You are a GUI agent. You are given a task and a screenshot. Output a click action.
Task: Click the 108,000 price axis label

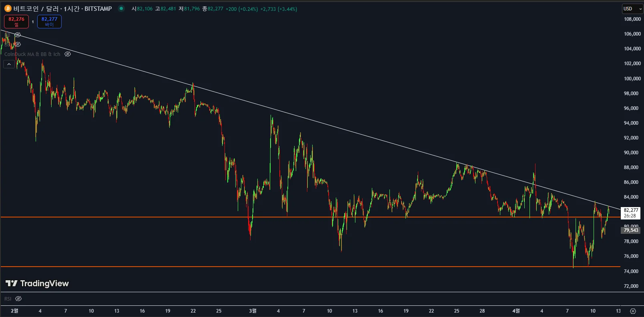pyautogui.click(x=632, y=19)
